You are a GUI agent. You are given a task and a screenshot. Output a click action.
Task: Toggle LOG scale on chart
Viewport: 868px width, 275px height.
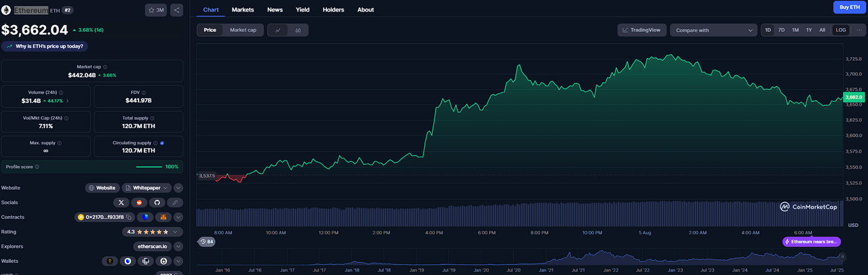click(x=841, y=30)
